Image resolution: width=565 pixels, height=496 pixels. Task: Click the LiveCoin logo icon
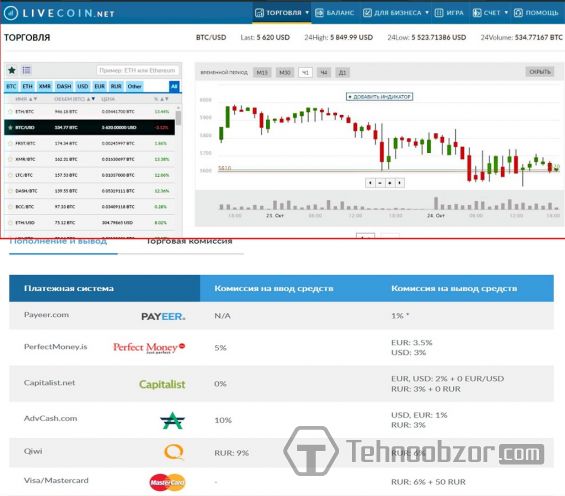pos(10,13)
